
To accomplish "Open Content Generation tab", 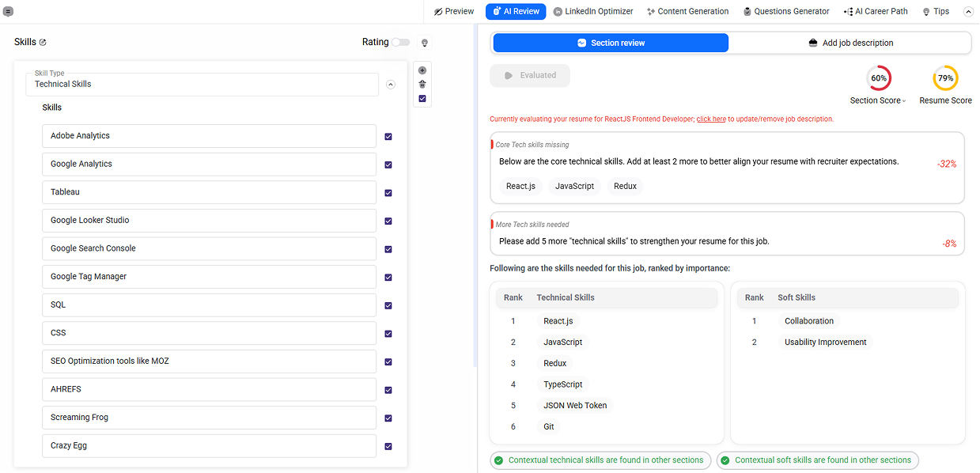I will click(x=687, y=11).
